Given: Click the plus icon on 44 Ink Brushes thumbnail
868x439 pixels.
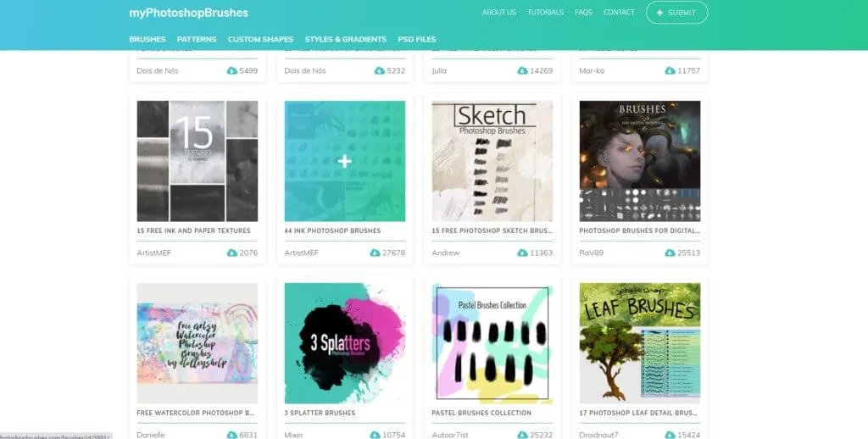Looking at the screenshot, I should click(345, 161).
